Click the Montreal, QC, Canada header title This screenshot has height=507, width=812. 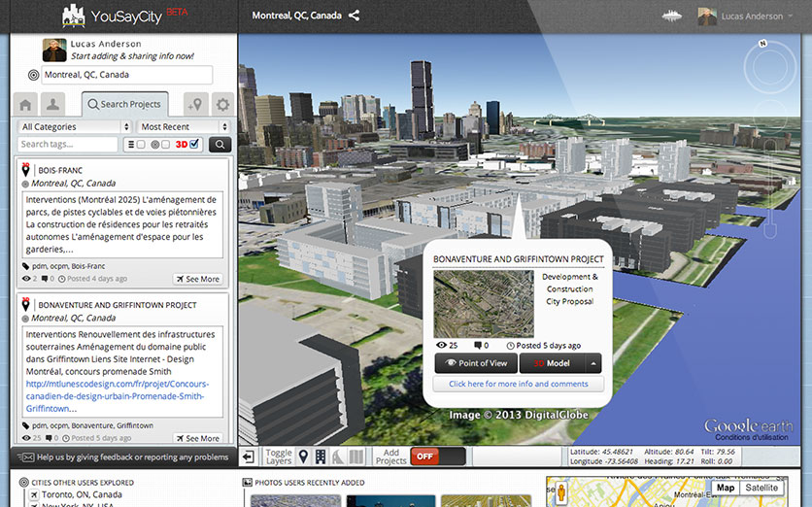tap(297, 16)
